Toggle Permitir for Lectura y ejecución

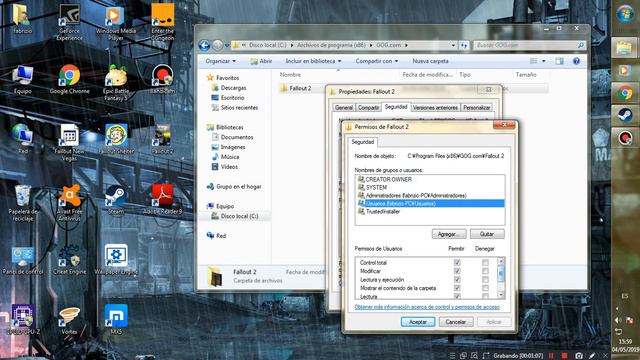(x=457, y=280)
